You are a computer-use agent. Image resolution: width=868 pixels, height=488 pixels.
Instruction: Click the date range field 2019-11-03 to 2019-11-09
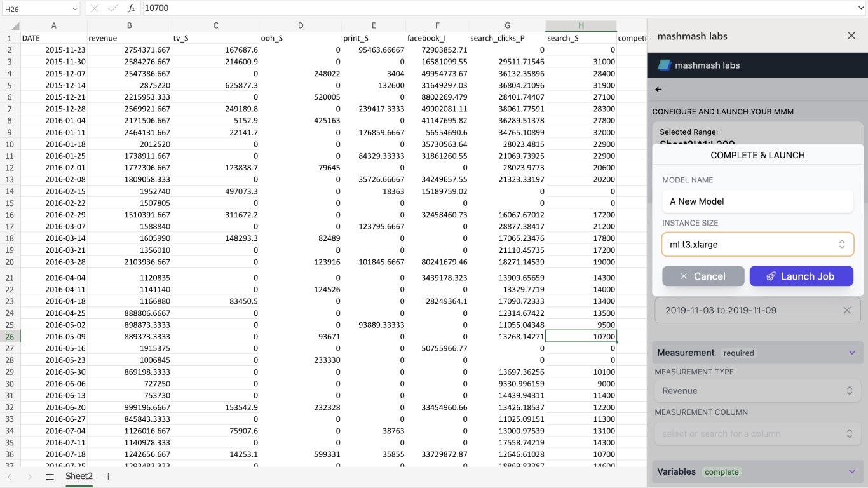tap(757, 310)
